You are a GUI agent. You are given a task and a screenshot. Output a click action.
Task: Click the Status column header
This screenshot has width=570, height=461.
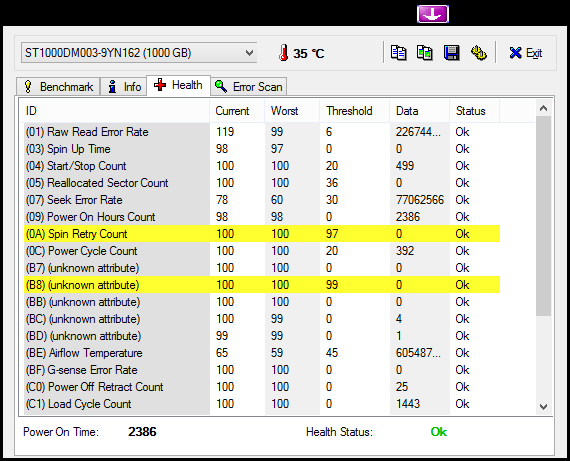(x=475, y=111)
